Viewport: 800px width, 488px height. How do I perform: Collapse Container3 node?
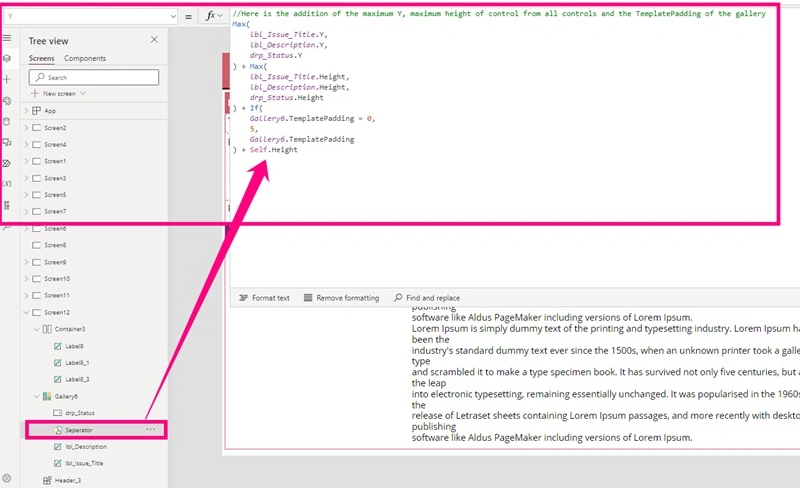pos(36,329)
